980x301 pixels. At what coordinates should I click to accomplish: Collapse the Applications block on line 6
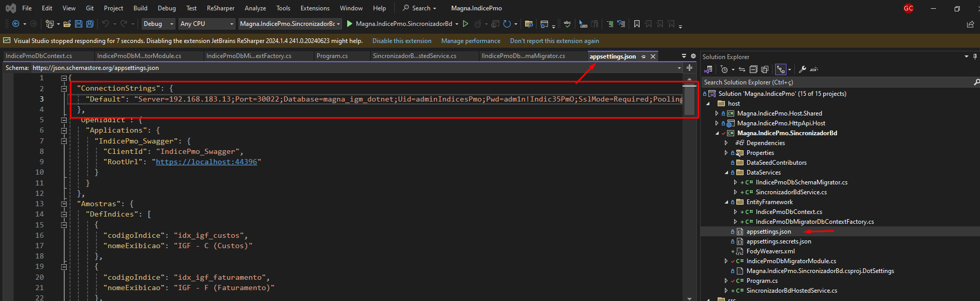click(x=64, y=131)
